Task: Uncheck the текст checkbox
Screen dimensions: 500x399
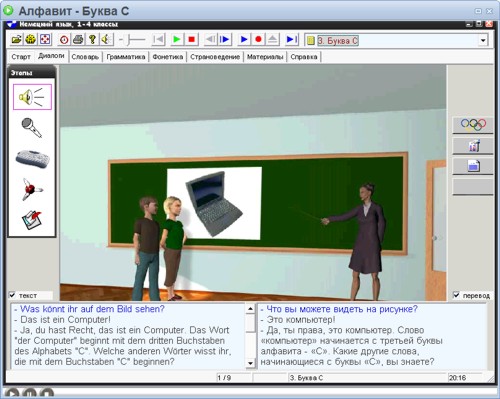Action: coord(12,295)
